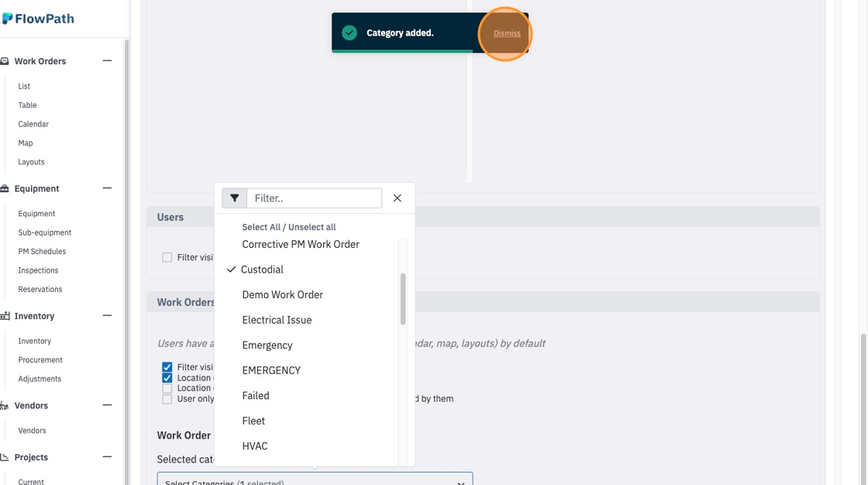Click the category list scrollbar thumb
Screen dimensions: 868x485
[403, 299]
